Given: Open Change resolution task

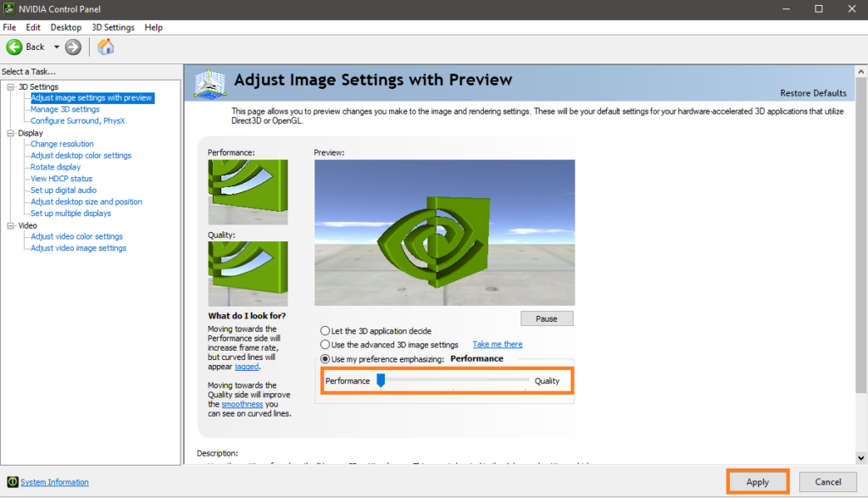Looking at the screenshot, I should pyautogui.click(x=62, y=144).
